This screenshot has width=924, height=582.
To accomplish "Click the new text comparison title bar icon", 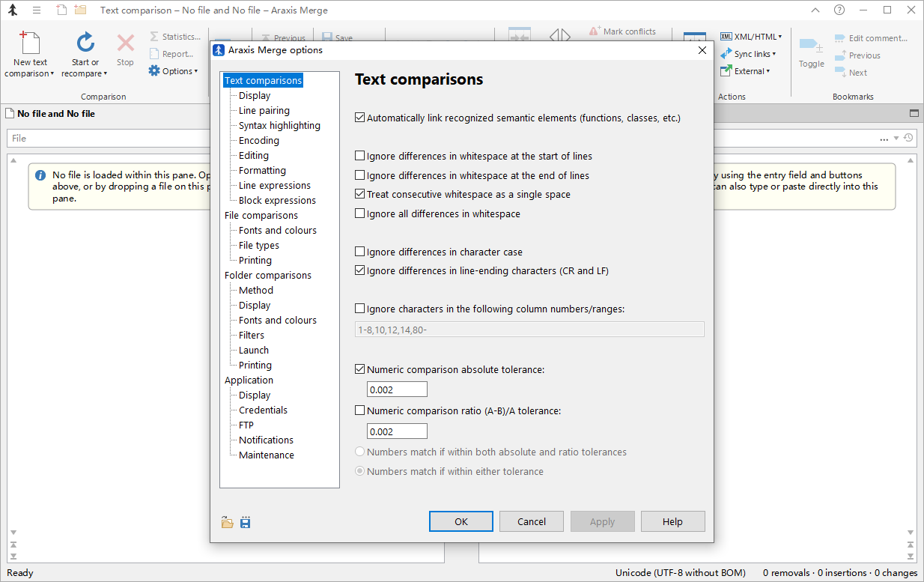I will [61, 10].
